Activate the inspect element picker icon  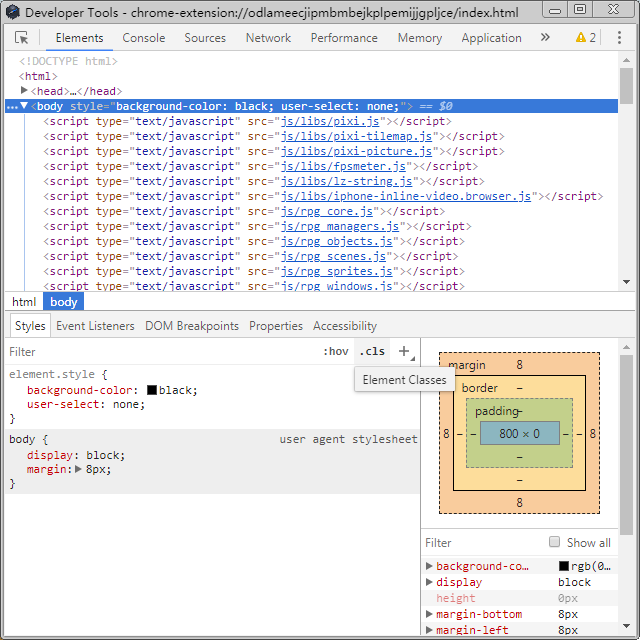point(22,38)
